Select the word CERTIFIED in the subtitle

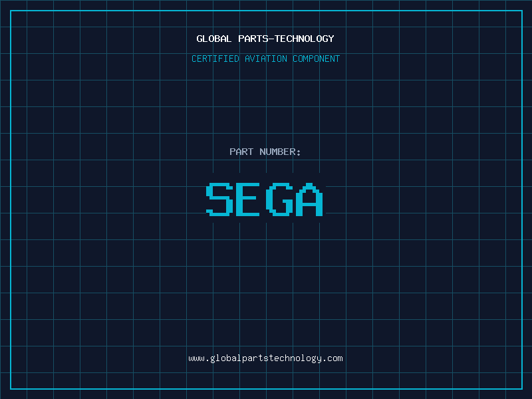(215, 59)
